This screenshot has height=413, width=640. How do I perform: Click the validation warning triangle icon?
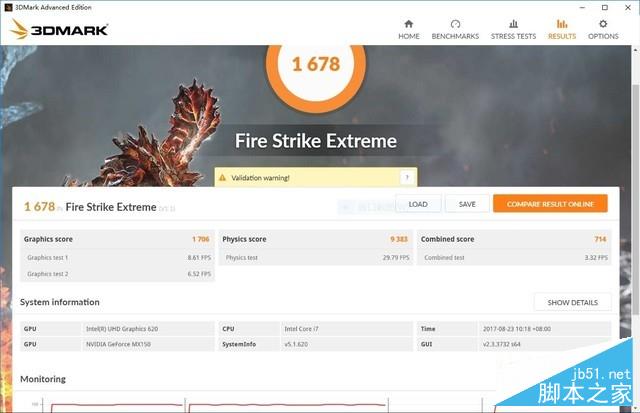222,178
